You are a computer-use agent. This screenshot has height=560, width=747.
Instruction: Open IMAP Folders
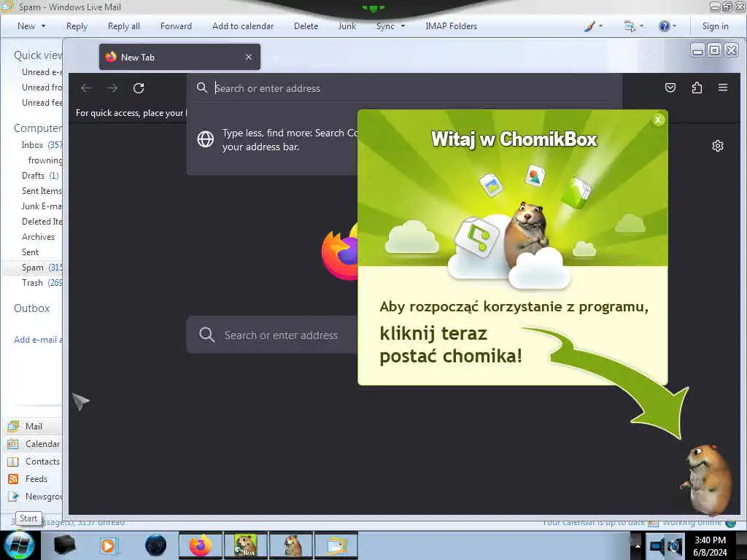pos(451,26)
